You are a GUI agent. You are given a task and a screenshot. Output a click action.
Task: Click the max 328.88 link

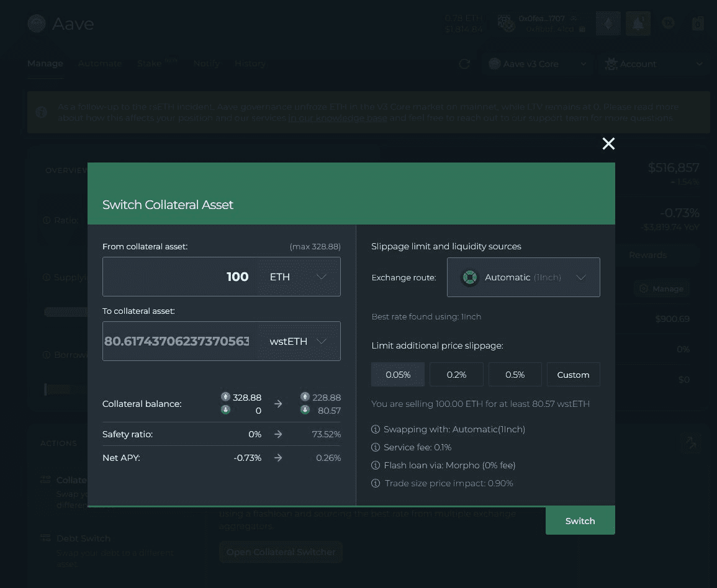click(315, 247)
